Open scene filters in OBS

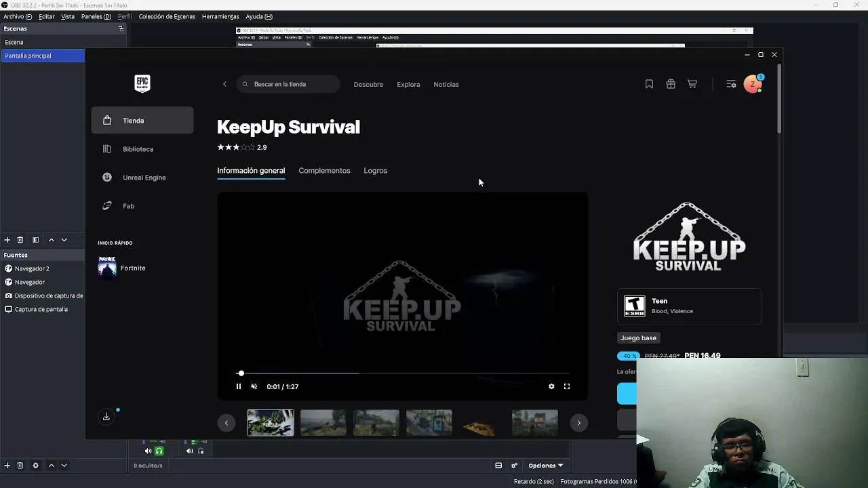[x=36, y=240]
